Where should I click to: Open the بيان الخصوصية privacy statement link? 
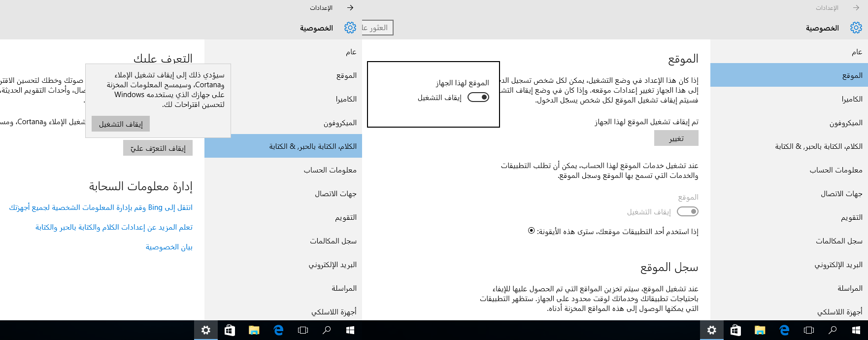(x=169, y=247)
